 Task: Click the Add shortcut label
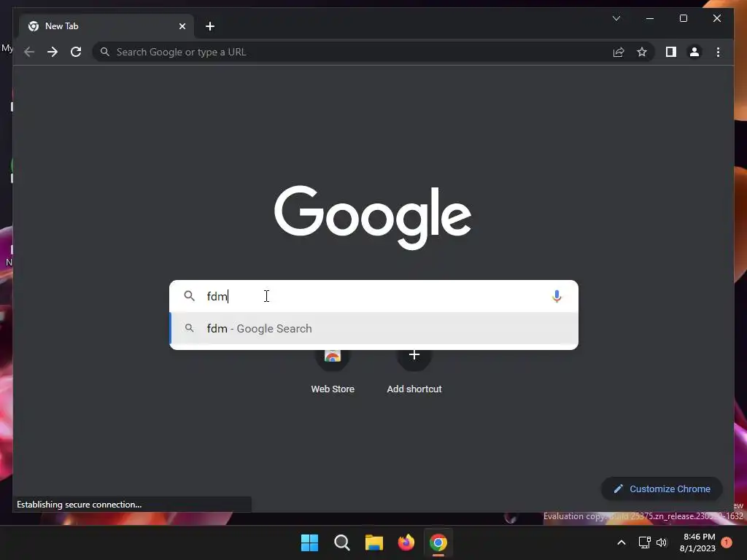(414, 389)
